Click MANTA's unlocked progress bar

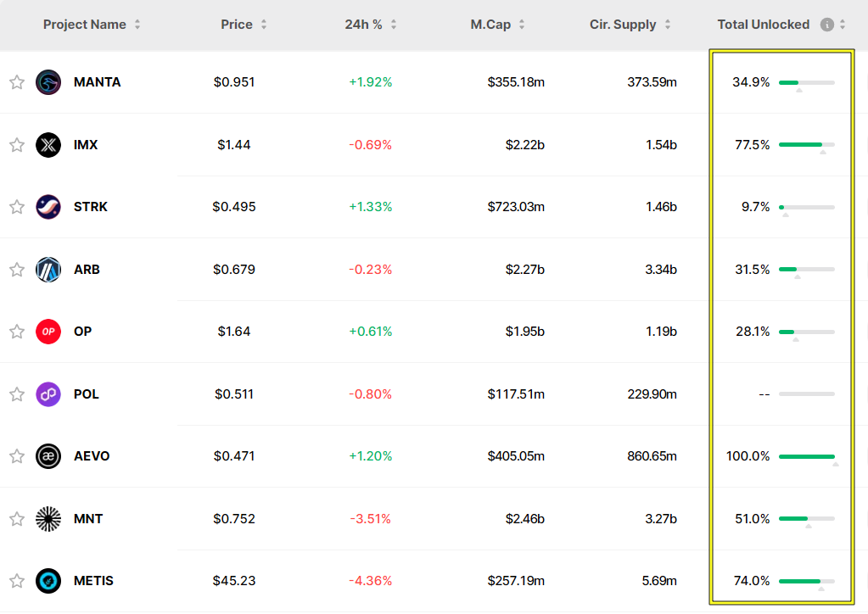point(807,83)
